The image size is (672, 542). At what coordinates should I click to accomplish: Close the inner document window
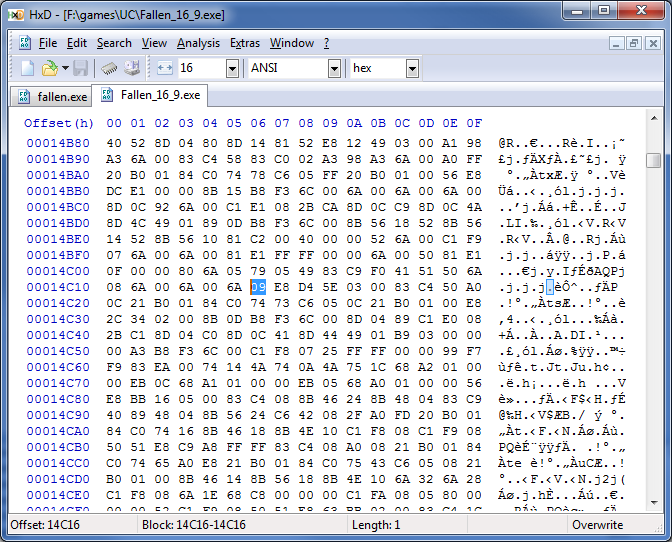[653, 43]
